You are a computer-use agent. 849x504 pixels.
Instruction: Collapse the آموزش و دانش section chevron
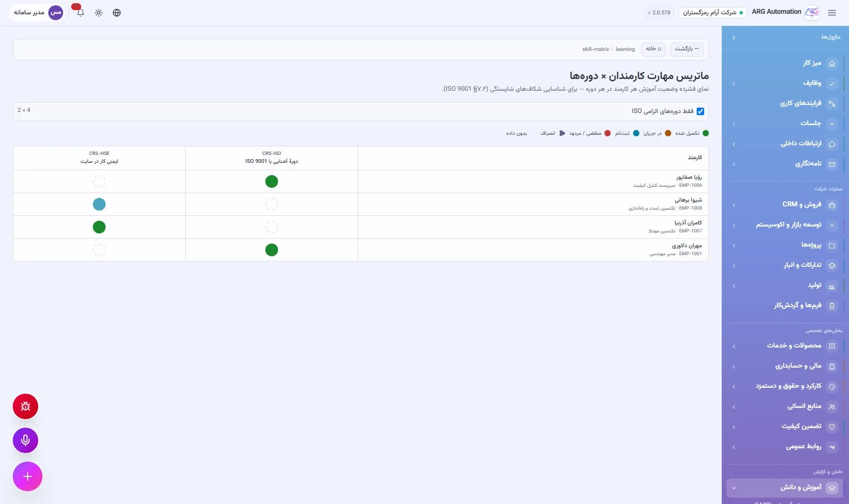tap(734, 488)
